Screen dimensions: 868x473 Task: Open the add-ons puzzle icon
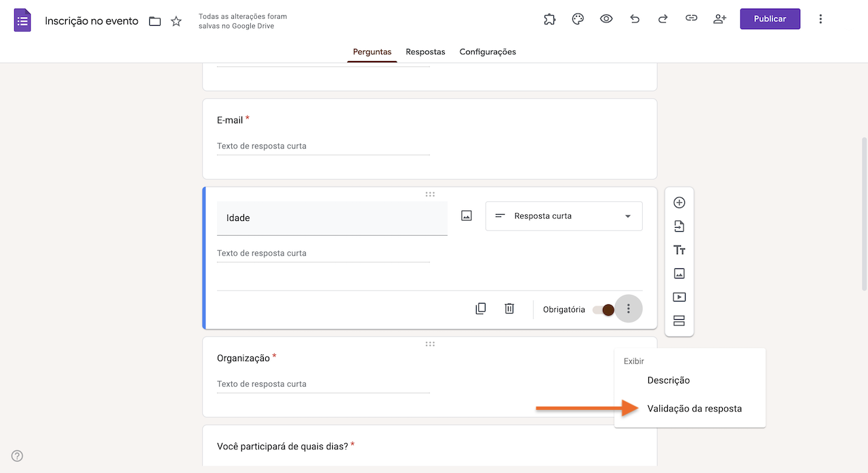pos(549,18)
